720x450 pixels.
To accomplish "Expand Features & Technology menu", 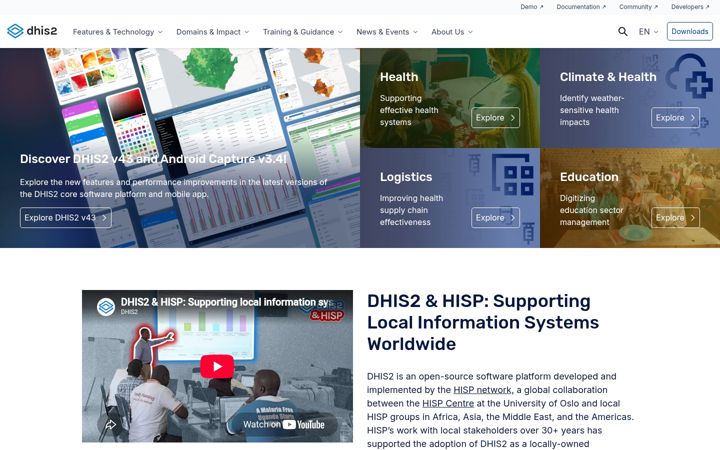I will click(118, 32).
